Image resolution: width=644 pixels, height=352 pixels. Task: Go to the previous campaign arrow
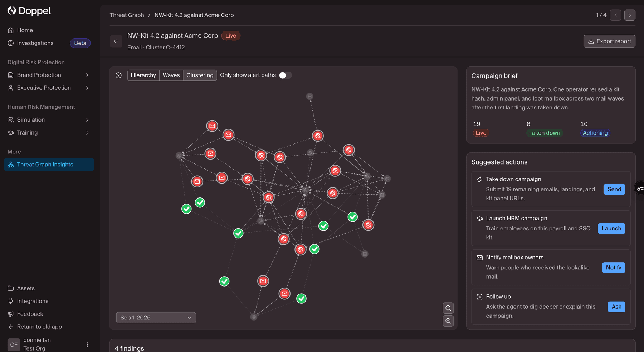pos(615,15)
